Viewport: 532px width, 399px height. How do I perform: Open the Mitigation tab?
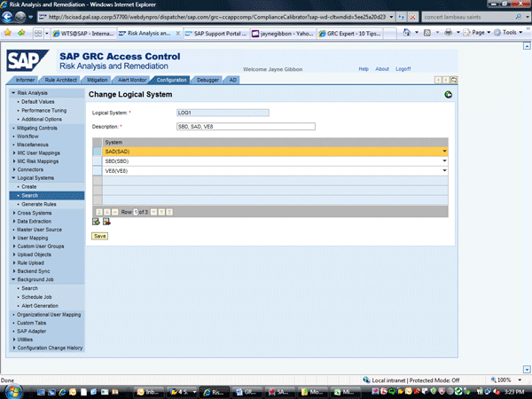(x=98, y=81)
